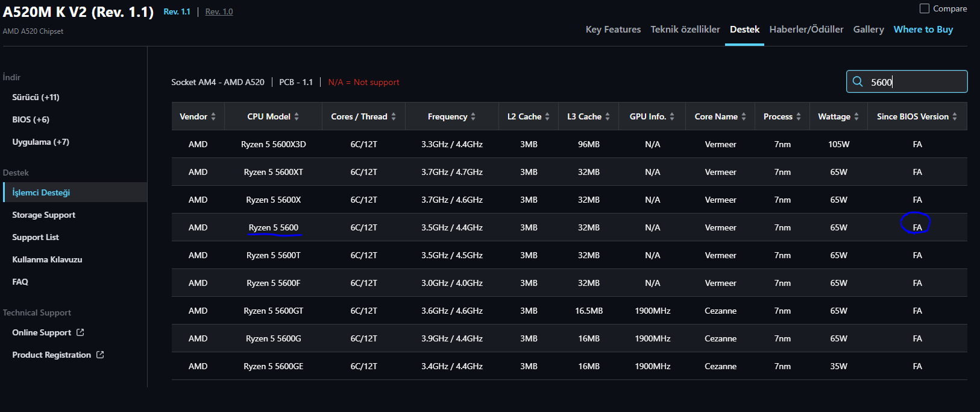Click the 105W wattage value
Viewport: 980px width, 412px height.
839,144
